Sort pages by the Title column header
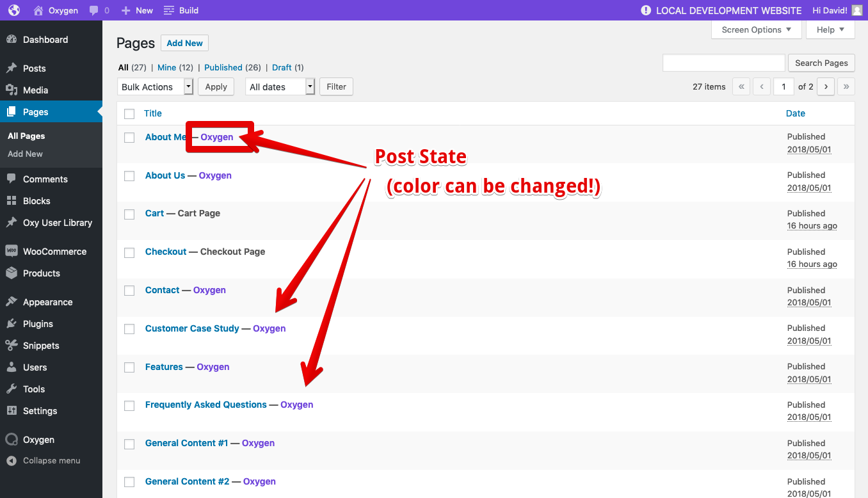This screenshot has width=868, height=498. coord(153,113)
